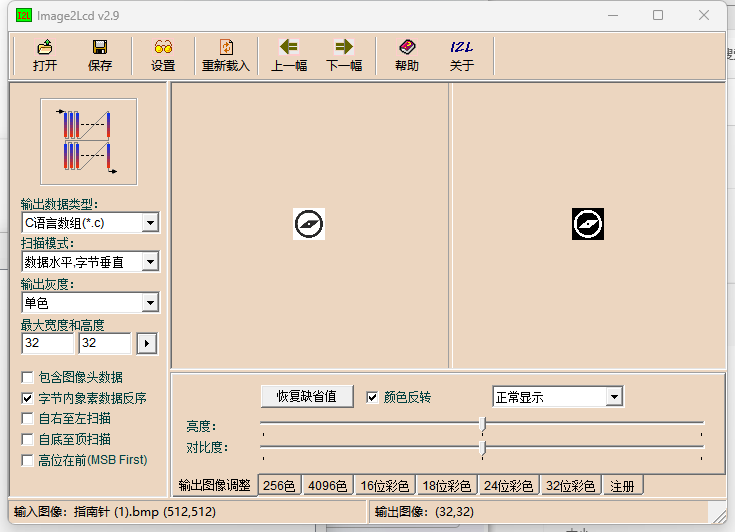Click input compass image preview
Screen dimensions: 735x532
[309, 224]
